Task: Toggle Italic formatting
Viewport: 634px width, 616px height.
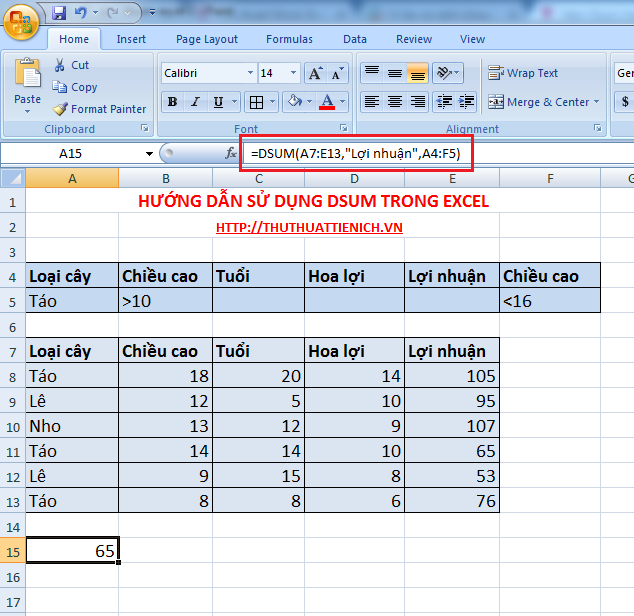Action: pyautogui.click(x=194, y=102)
